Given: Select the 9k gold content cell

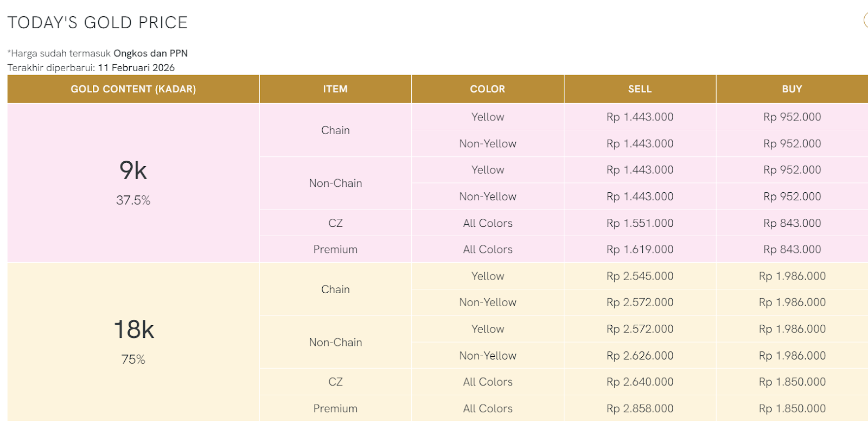Looking at the screenshot, I should [x=133, y=171].
